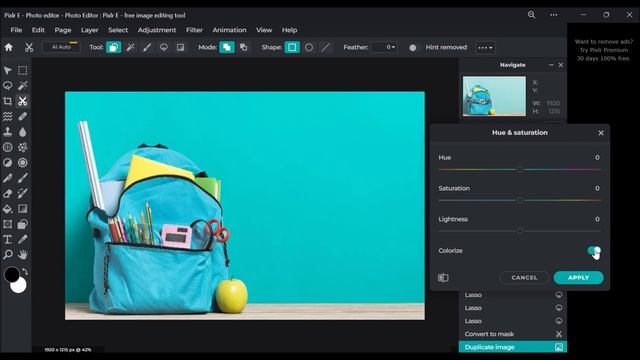Image resolution: width=640 pixels, height=360 pixels.
Task: Click the Navigate panel thumbnail
Action: tap(494, 96)
